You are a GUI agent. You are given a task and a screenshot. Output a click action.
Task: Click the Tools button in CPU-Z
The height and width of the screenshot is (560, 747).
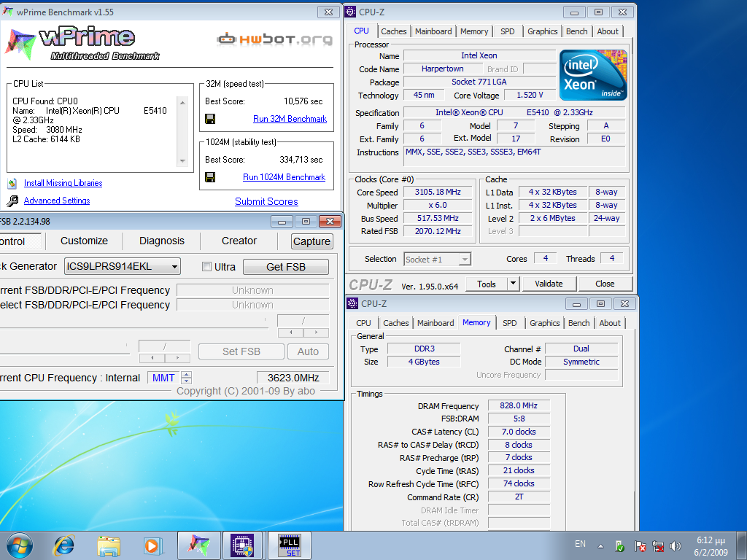point(487,284)
